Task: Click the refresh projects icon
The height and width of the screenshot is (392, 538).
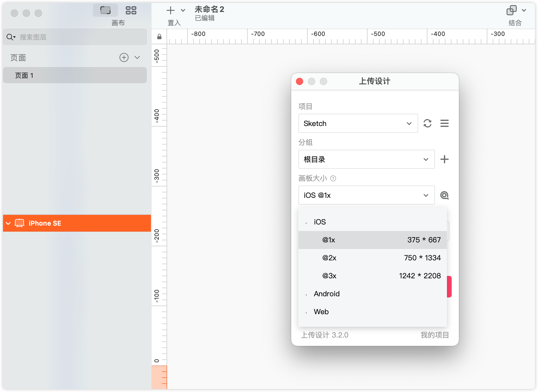Action: click(x=427, y=123)
